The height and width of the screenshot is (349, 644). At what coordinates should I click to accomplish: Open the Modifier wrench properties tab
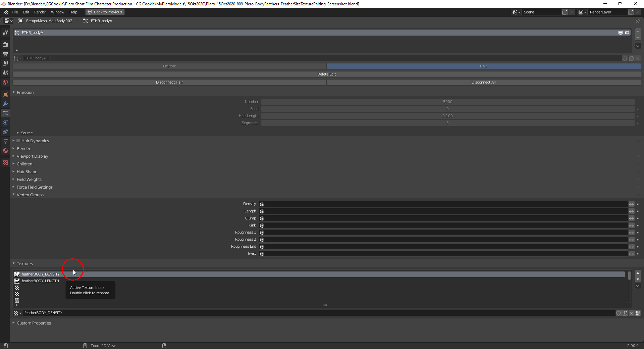click(5, 104)
